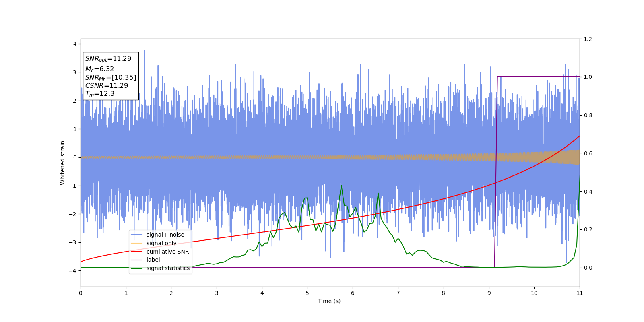Click the x-axis tick label 2
This screenshot has width=644, height=322.
click(171, 293)
